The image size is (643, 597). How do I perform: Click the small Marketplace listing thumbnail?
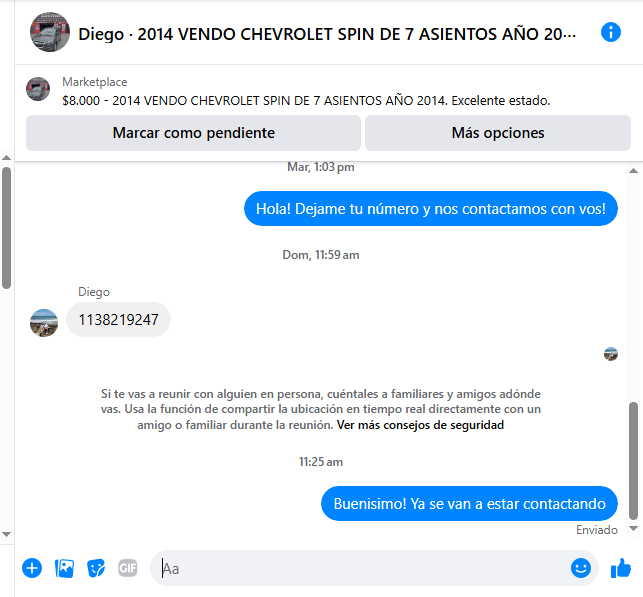click(x=38, y=89)
